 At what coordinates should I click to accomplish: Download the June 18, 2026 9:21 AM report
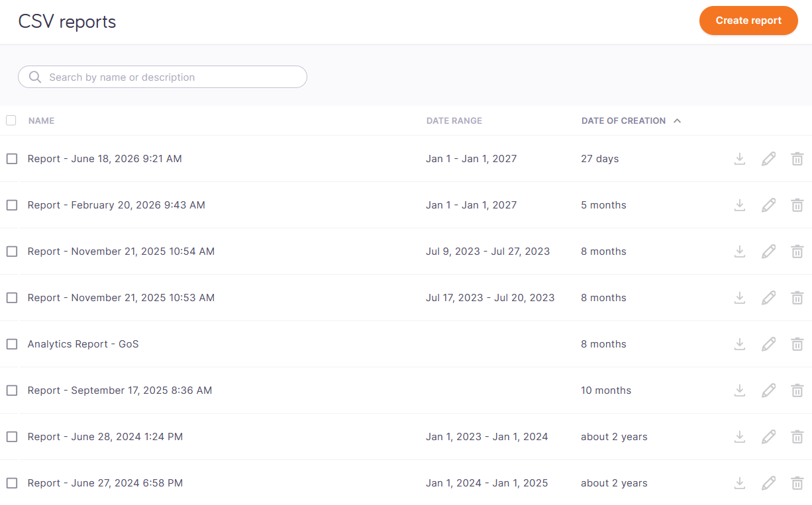[740, 159]
